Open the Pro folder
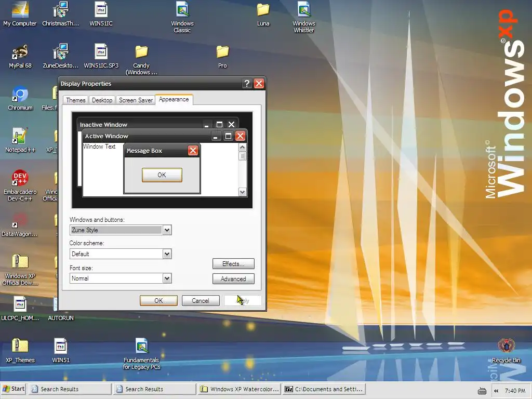Viewport: 532px width, 399px height. point(222,56)
